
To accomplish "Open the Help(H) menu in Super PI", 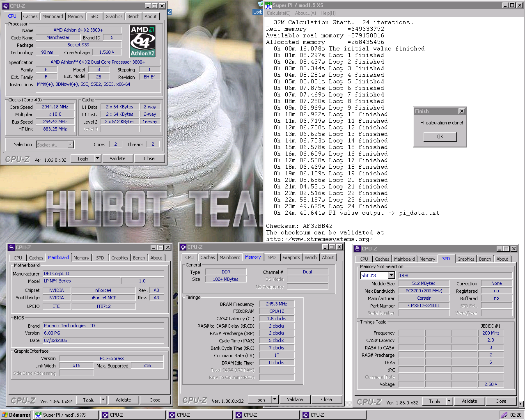I will point(328,13).
